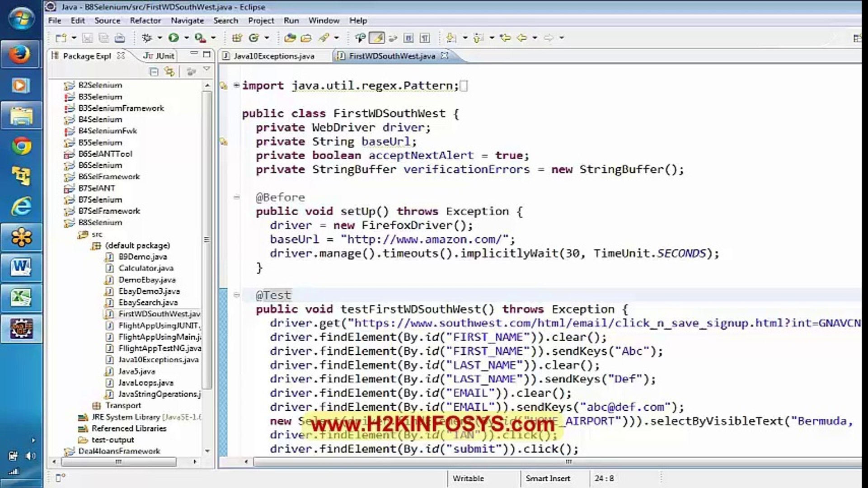Image resolution: width=868 pixels, height=488 pixels.
Task: Collapse the import statements fold marker
Action: point(236,85)
